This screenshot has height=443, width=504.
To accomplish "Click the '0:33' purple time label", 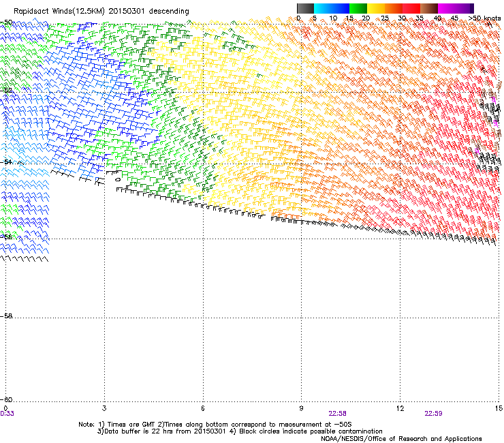I will click(x=7, y=414).
